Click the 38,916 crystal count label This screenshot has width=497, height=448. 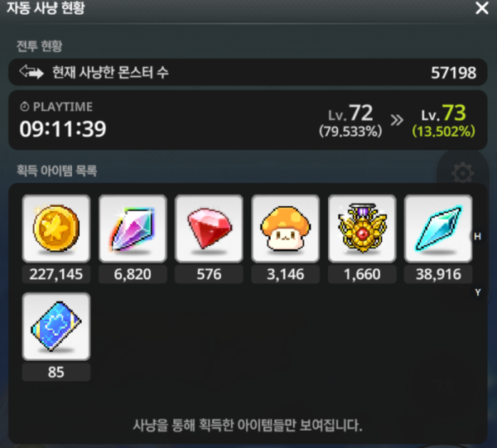coord(438,274)
